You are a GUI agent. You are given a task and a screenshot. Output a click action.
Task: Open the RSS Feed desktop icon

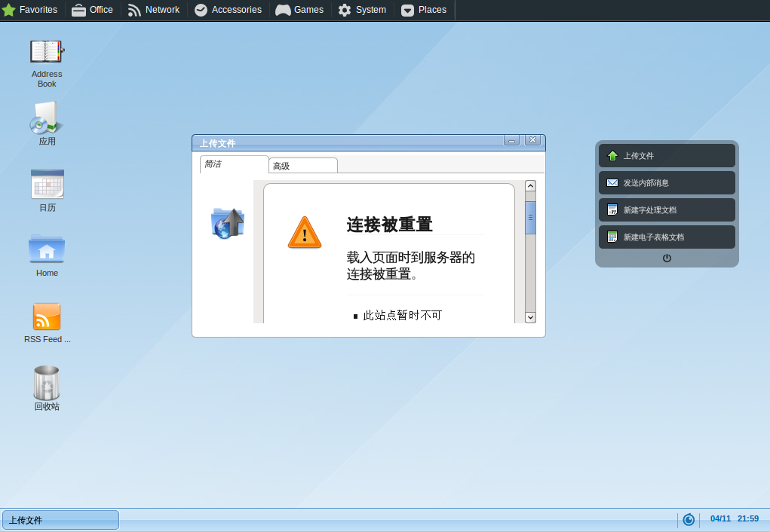(47, 323)
